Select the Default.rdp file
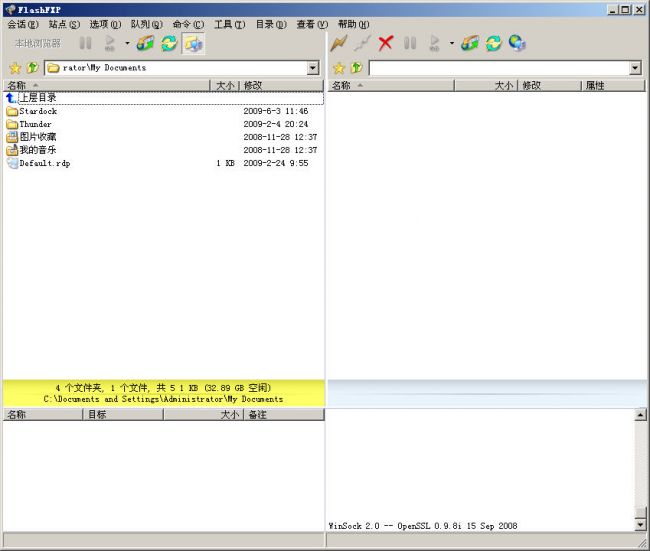Screen dimensions: 650x551 point(44,163)
